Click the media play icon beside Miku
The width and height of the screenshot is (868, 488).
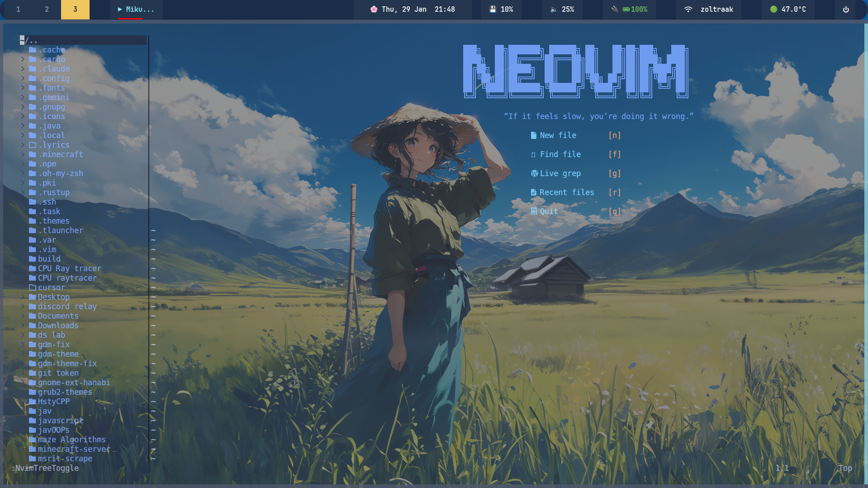[120, 9]
